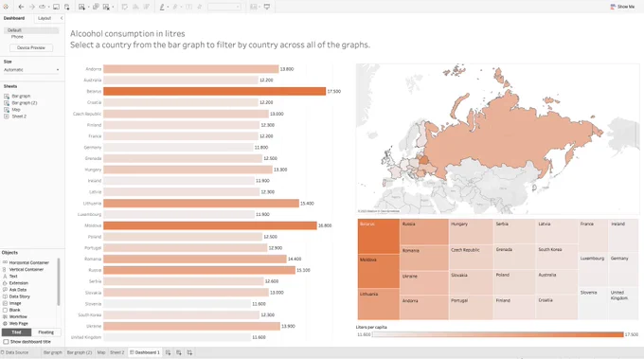Select the Image object

(12, 303)
